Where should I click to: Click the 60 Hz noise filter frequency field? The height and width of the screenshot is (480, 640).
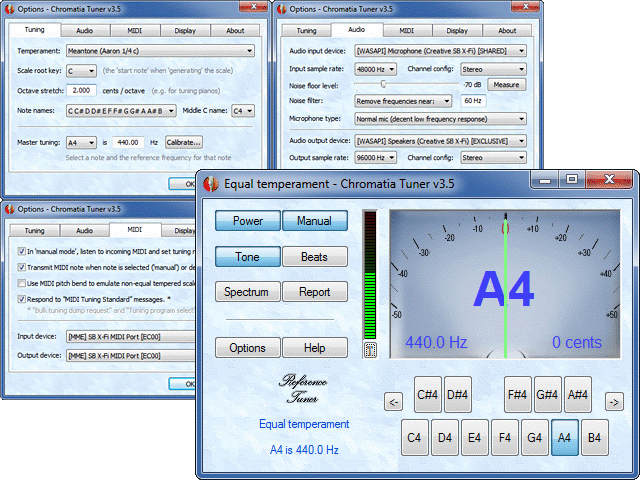(x=473, y=101)
